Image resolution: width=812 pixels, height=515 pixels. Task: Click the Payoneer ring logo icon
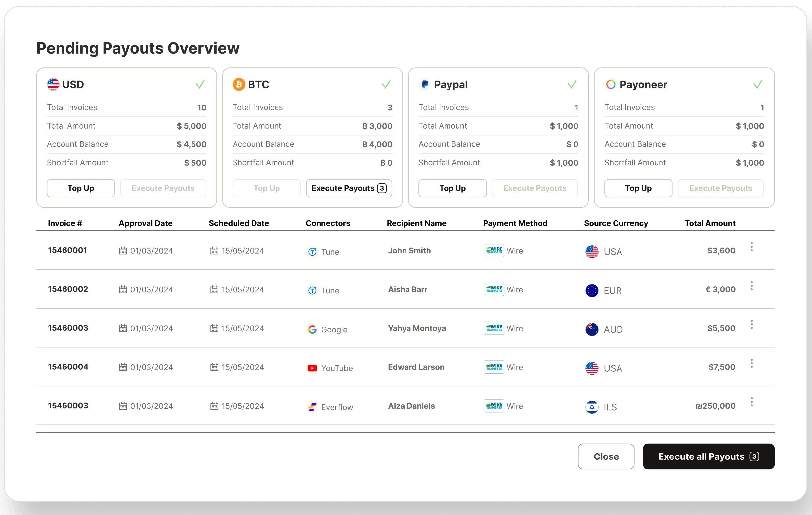point(610,84)
